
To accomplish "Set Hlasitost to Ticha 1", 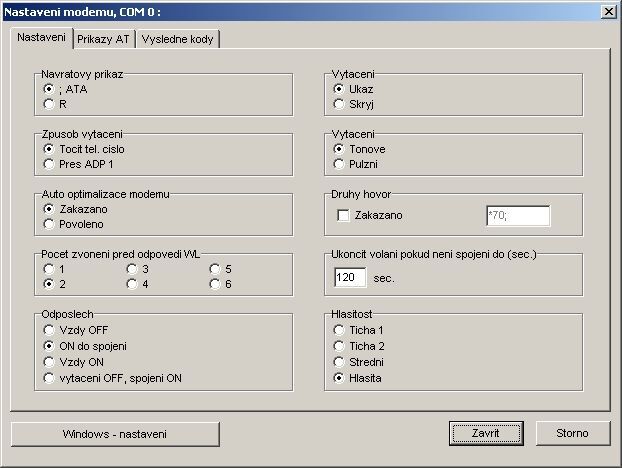I will (340, 329).
